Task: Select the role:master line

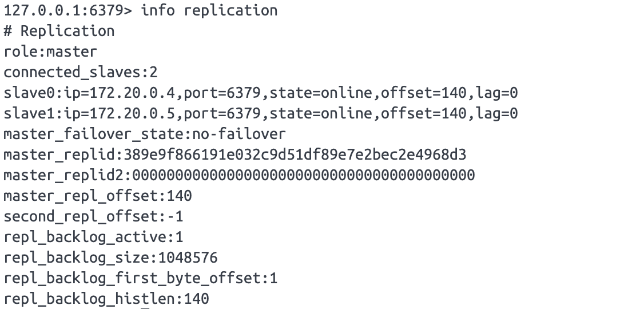Action: [50, 51]
